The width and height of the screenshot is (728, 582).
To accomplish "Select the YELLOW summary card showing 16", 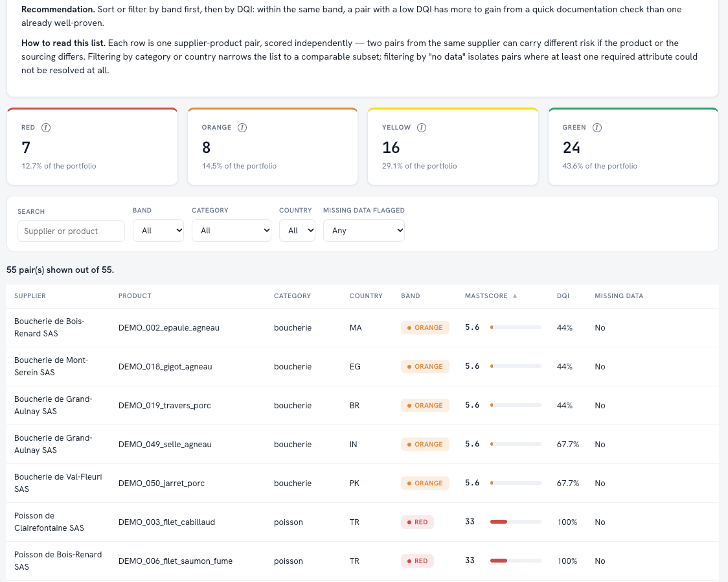I will [453, 146].
